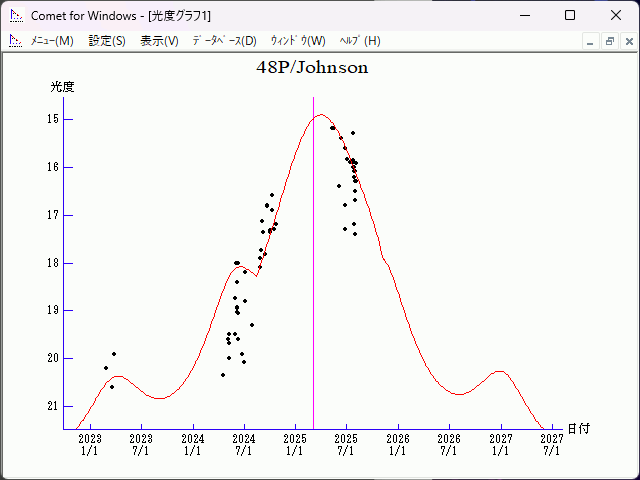
Task: Restore down the inner graph child window
Action: (x=609, y=41)
